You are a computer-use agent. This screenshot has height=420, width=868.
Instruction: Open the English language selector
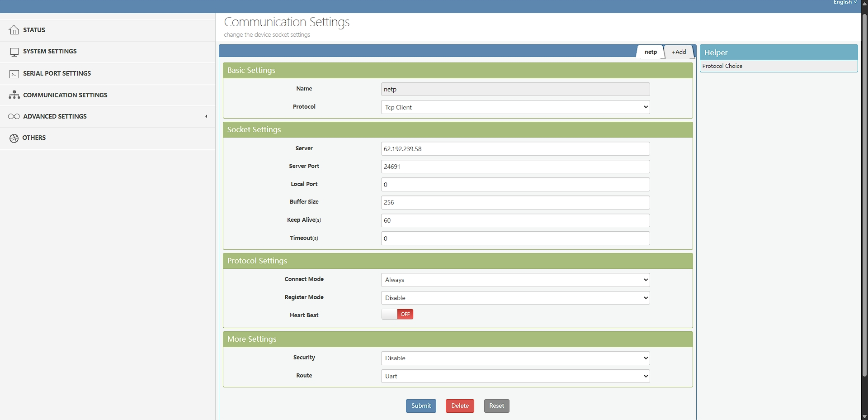point(844,3)
